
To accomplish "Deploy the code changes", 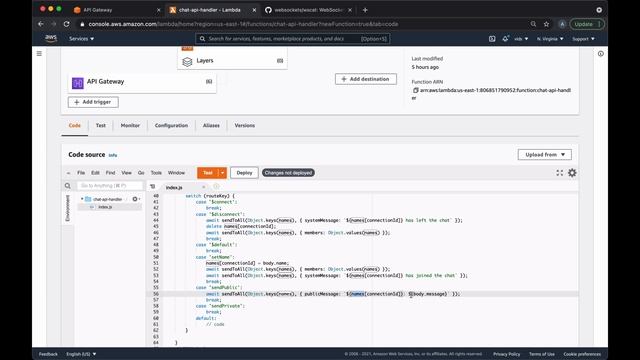I will (x=244, y=173).
